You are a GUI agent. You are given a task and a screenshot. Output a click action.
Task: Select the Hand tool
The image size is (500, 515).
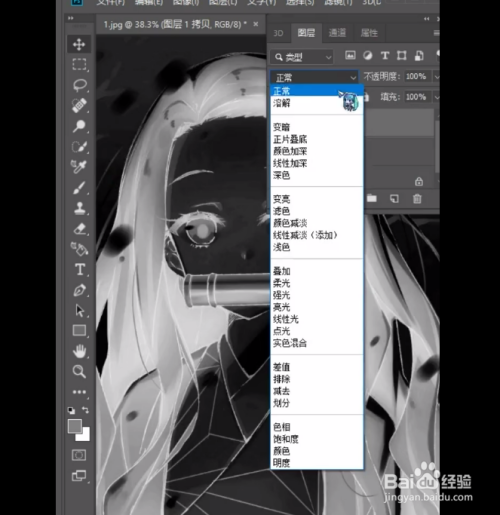pyautogui.click(x=79, y=351)
